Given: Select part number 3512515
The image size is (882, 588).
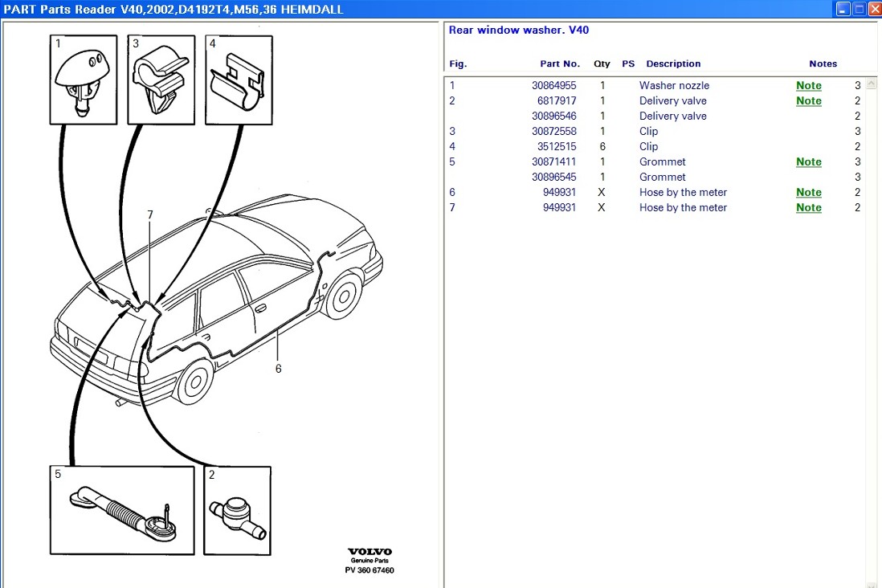Looking at the screenshot, I should pos(557,146).
